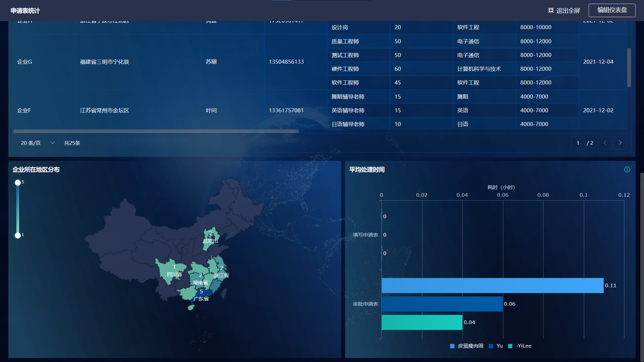The width and height of the screenshot is (644, 362).
Task: Go to next table page arrow
Action: click(620, 143)
